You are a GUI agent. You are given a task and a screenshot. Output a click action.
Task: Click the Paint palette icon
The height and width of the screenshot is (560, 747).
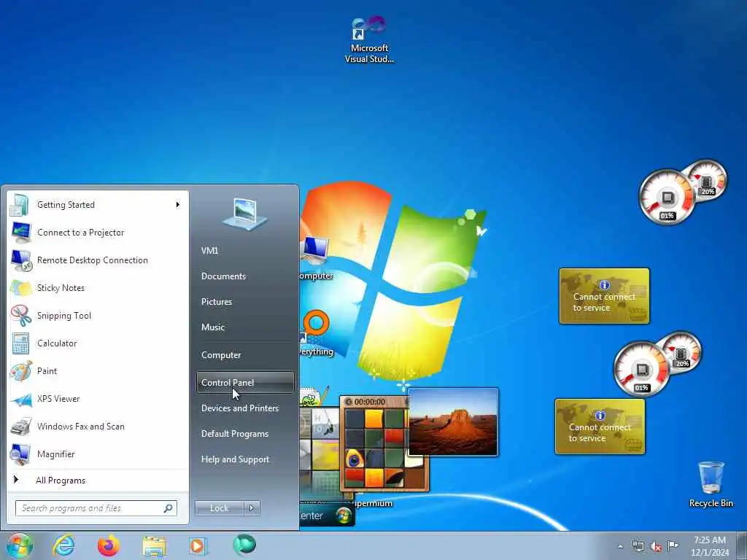click(21, 371)
